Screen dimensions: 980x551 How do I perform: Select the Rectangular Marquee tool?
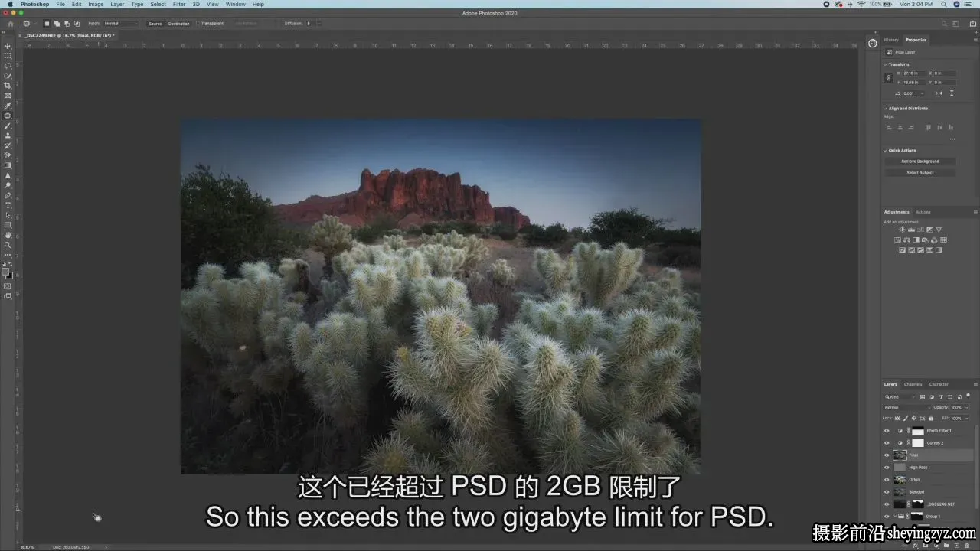(8, 56)
